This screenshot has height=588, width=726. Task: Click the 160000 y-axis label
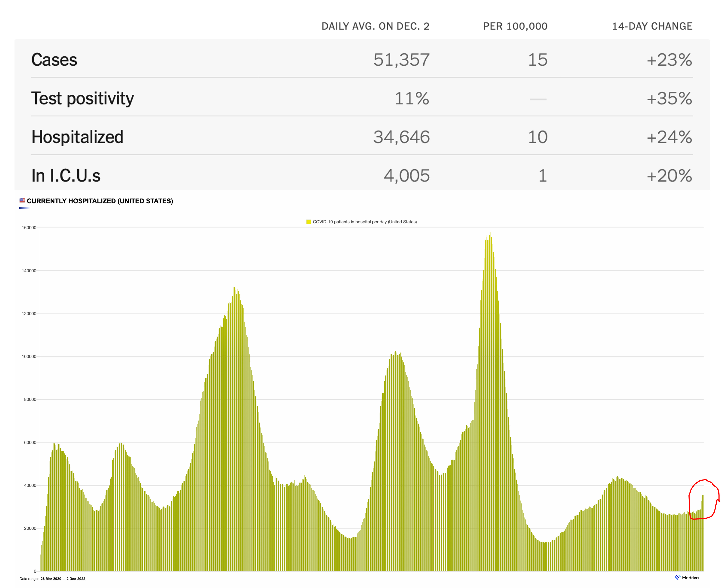point(29,228)
